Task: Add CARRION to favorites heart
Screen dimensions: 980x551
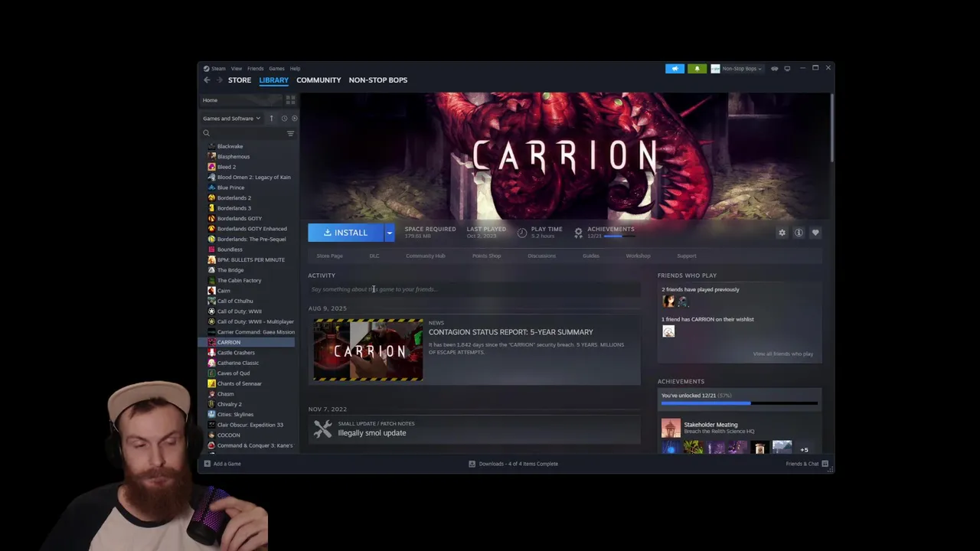Action: tap(815, 233)
